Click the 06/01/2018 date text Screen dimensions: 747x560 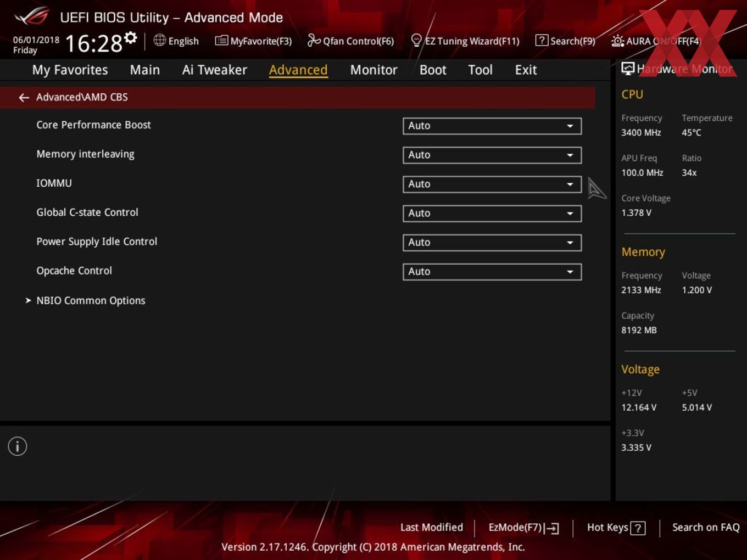tap(36, 40)
